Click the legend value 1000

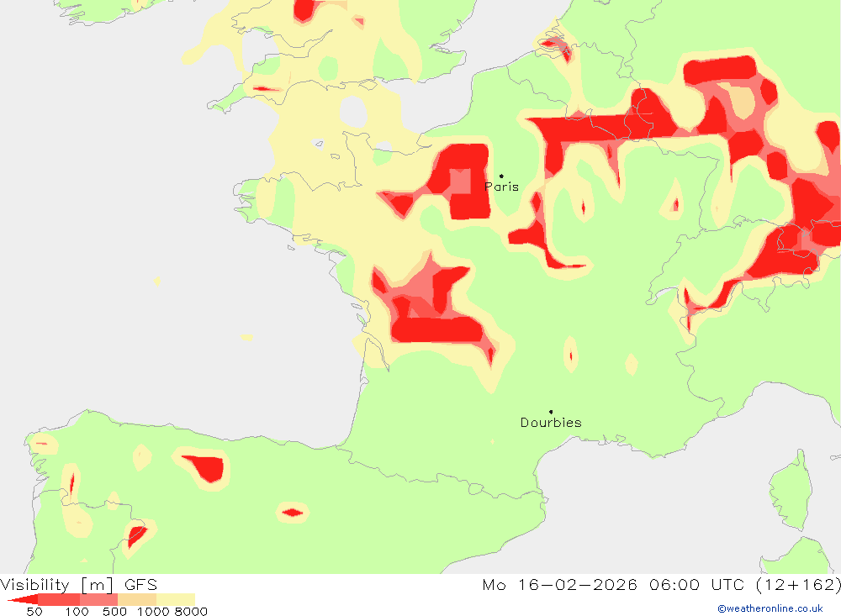pyautogui.click(x=153, y=612)
